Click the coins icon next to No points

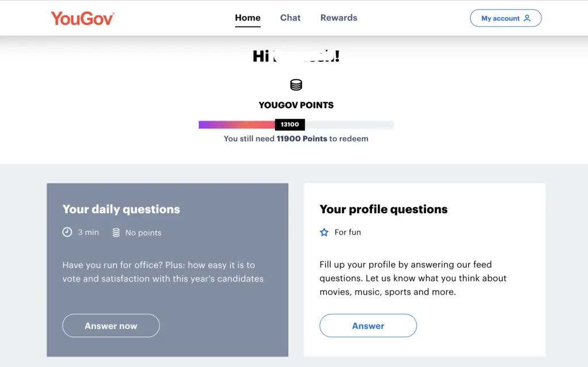point(116,233)
